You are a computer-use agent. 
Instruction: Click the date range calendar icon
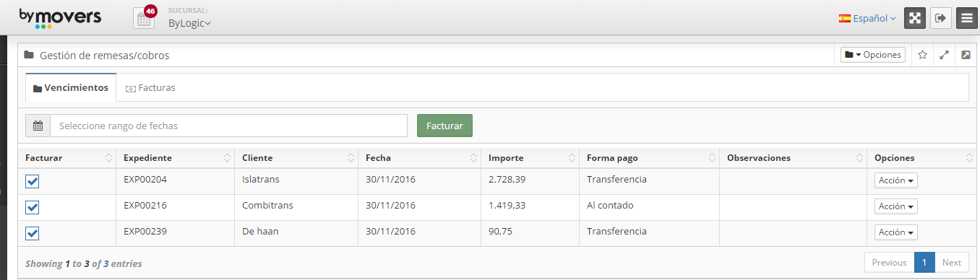(38, 126)
